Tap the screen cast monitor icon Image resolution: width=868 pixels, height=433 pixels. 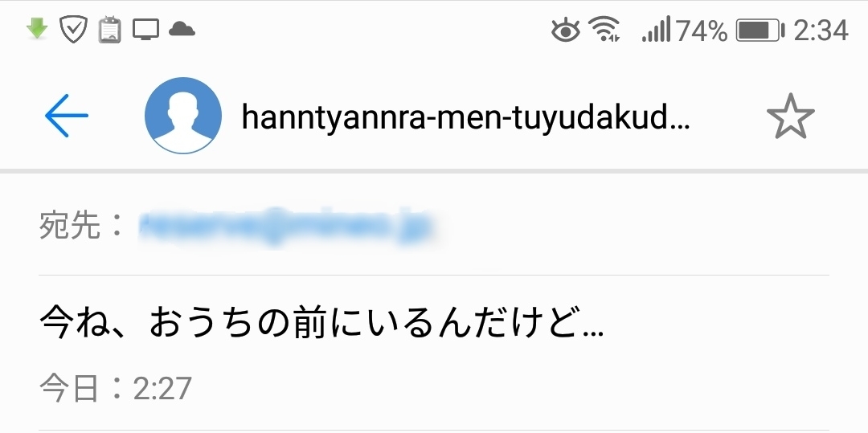pos(146,29)
